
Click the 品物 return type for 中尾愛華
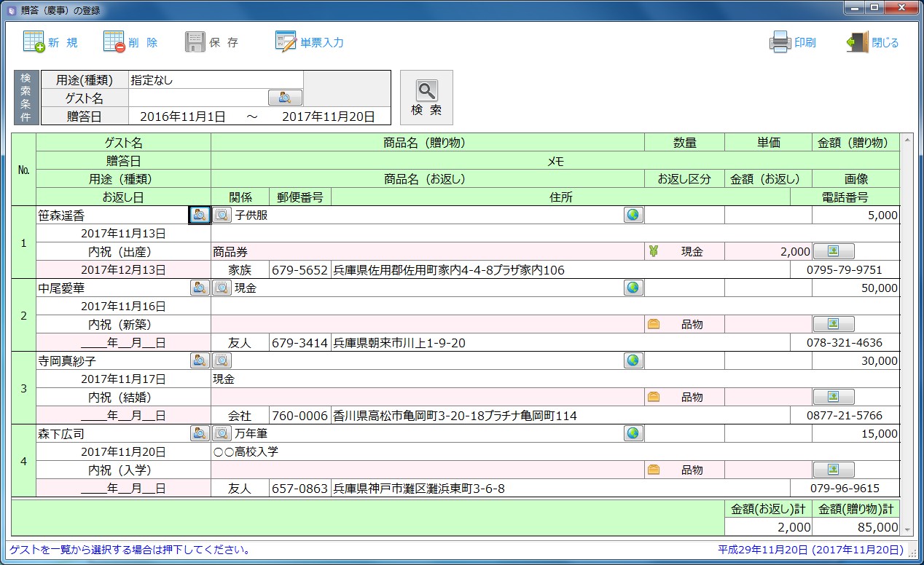pyautogui.click(x=692, y=325)
